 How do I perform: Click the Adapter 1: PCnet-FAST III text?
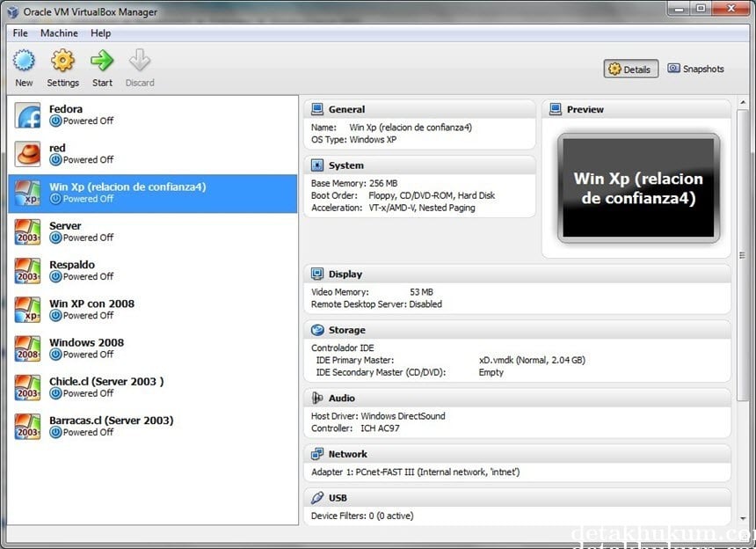click(416, 472)
